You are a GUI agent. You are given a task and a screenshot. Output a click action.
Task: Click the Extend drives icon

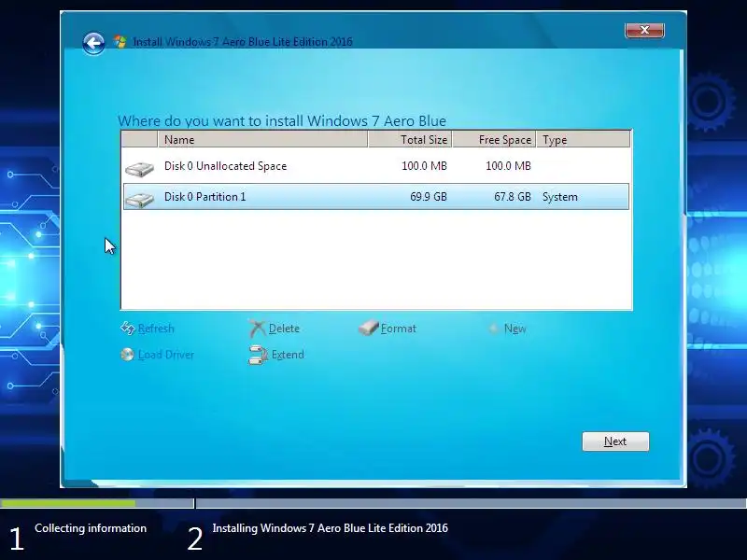258,356
